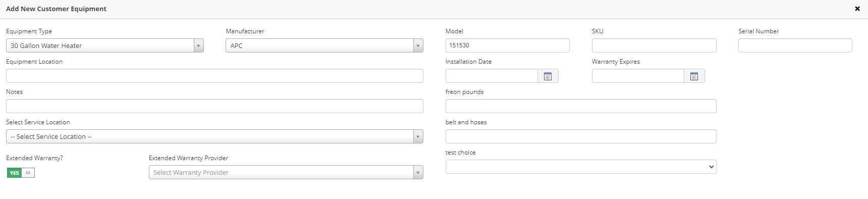Click the Select Service Location label
This screenshot has height=199, width=868.
tap(38, 122)
